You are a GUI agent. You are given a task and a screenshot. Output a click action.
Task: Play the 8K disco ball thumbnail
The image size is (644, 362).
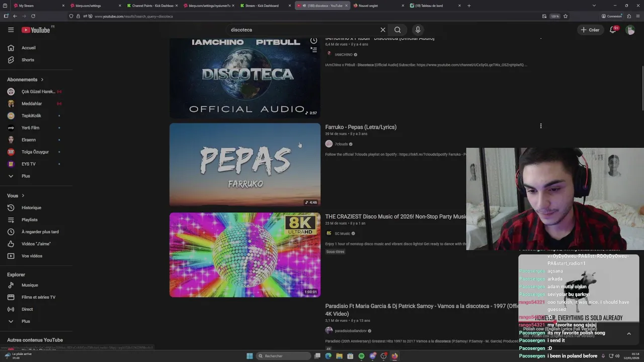245,255
